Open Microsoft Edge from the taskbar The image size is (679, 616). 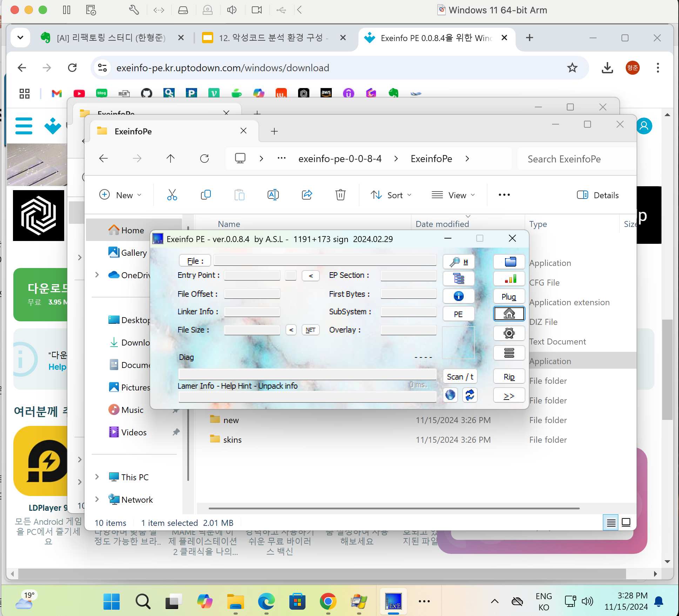click(266, 601)
